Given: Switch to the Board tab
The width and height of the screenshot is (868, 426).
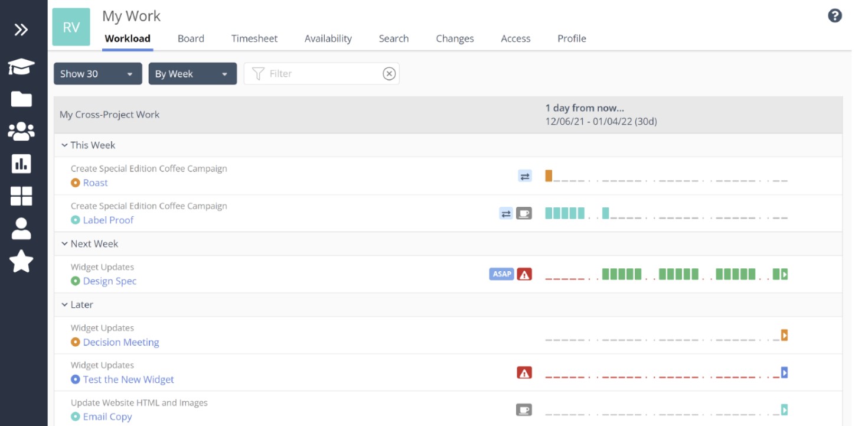Looking at the screenshot, I should click(191, 38).
